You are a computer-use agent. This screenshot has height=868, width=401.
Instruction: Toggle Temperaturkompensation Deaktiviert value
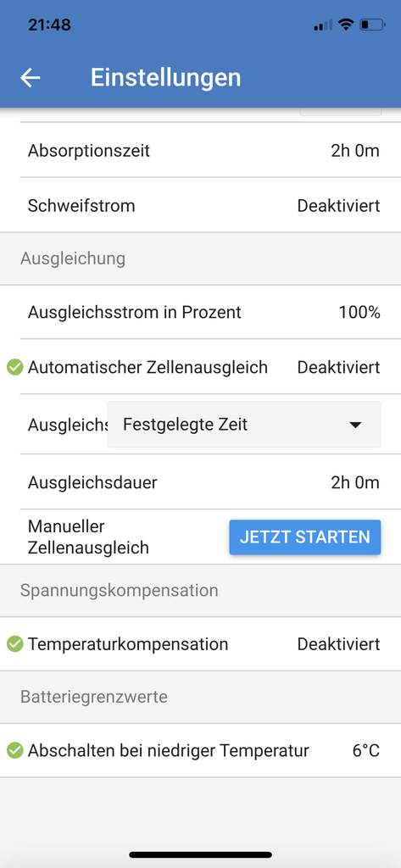(339, 644)
